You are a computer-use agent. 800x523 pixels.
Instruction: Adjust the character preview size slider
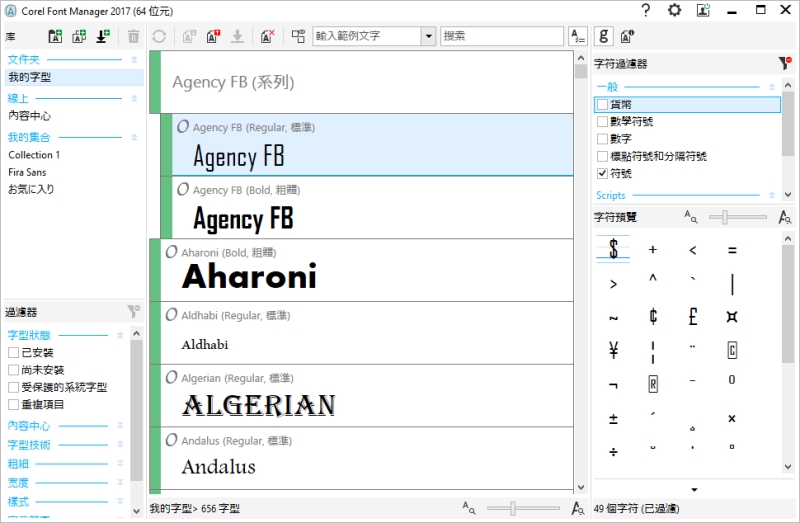(x=725, y=217)
